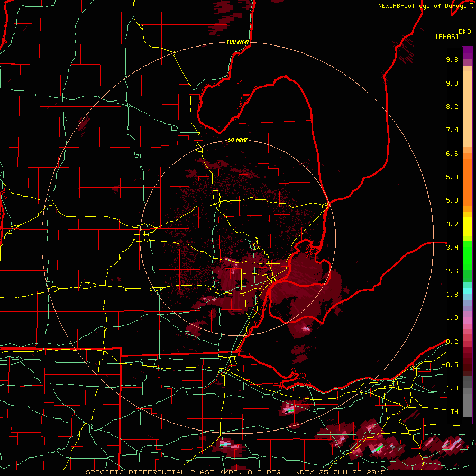Click the 7.4 scale value
476x476 pixels.
click(x=452, y=130)
